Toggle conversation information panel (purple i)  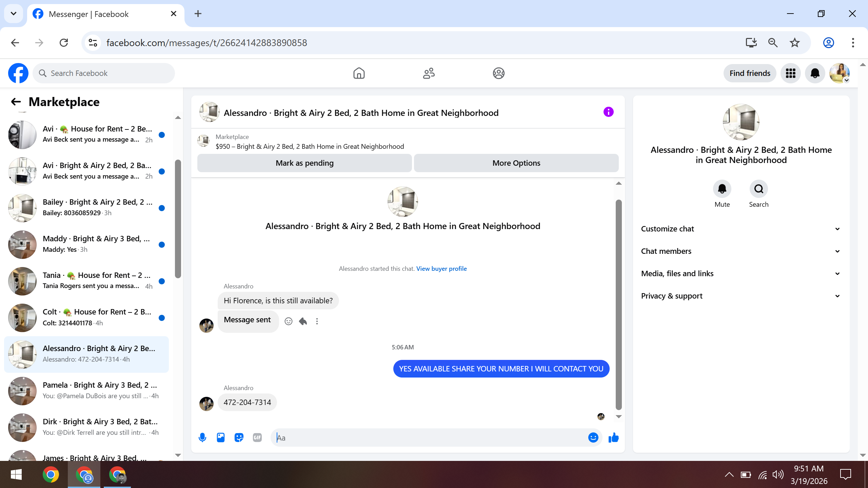click(608, 112)
